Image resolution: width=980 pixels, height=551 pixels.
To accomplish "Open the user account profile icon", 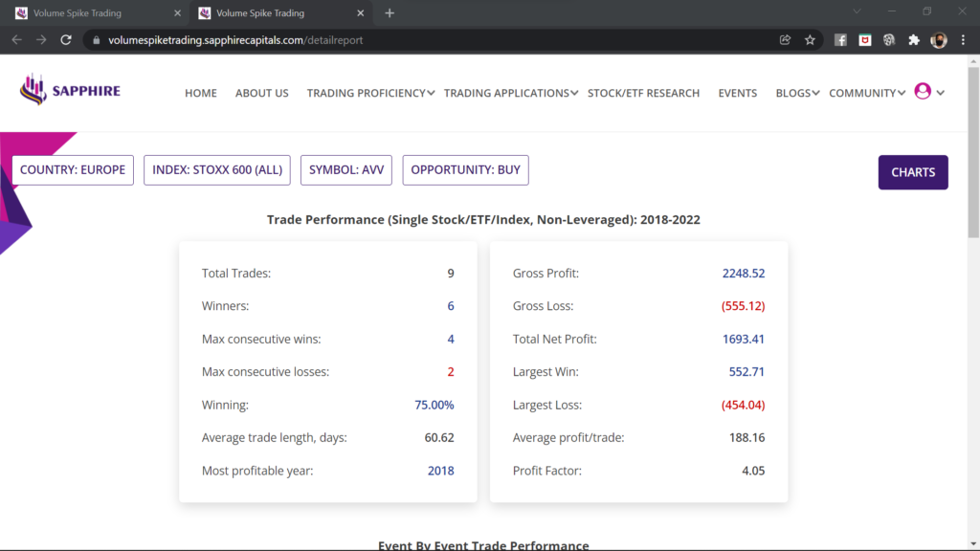I will (923, 92).
